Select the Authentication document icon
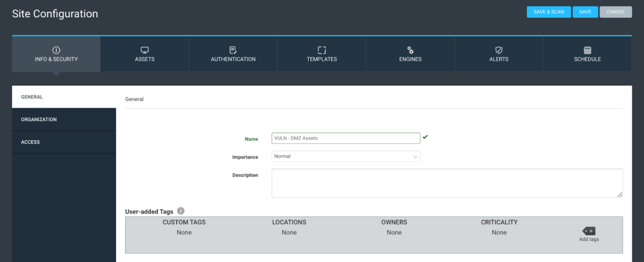Image resolution: width=644 pixels, height=262 pixels. tap(233, 50)
